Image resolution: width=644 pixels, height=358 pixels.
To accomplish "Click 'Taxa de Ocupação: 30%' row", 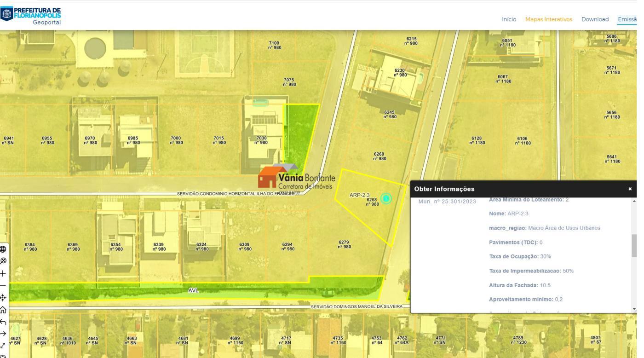I will pos(520,256).
